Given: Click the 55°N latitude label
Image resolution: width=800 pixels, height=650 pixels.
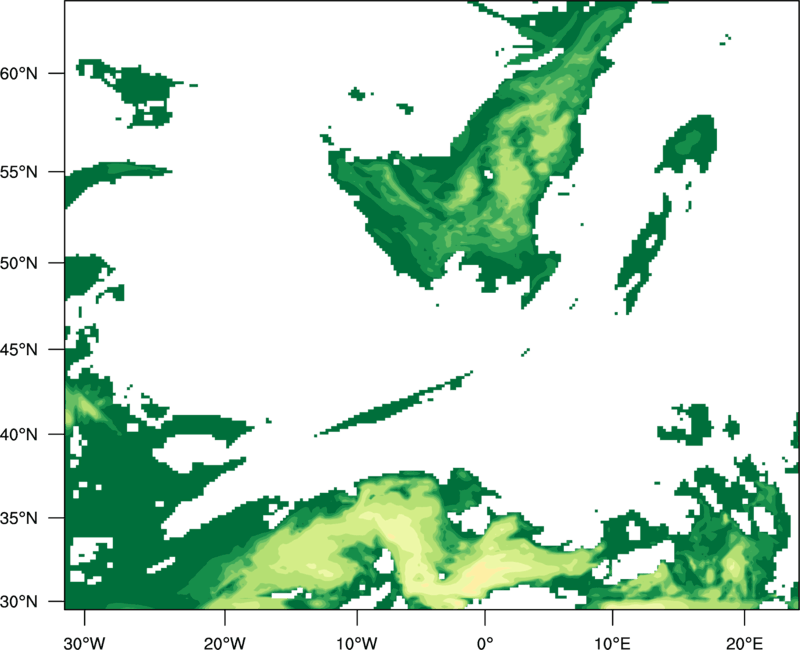Looking at the screenshot, I should 19,172.
